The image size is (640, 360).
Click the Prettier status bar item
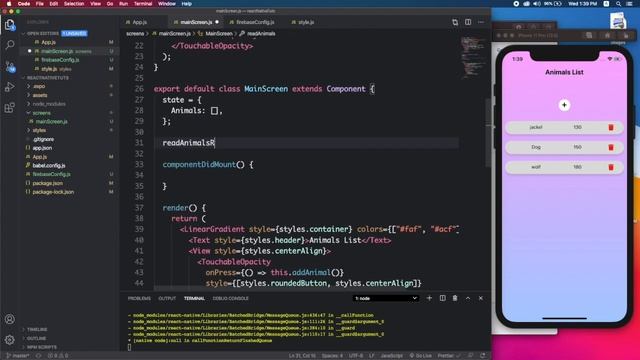pyautogui.click(x=449, y=356)
